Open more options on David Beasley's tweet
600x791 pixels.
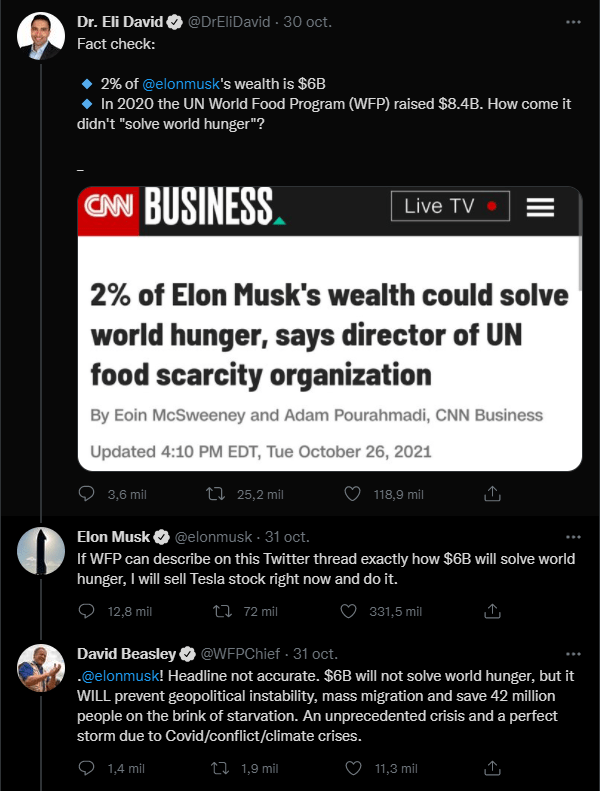[573, 654]
